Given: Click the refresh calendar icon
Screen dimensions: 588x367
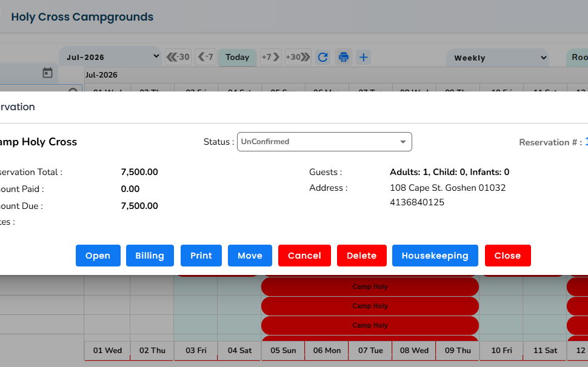Looking at the screenshot, I should pyautogui.click(x=322, y=58).
